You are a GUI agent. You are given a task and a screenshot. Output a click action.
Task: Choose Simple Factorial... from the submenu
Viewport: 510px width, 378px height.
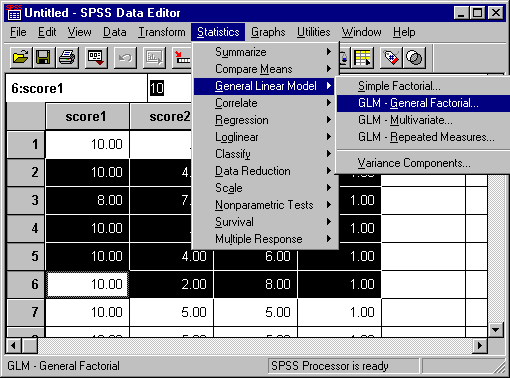(x=423, y=86)
